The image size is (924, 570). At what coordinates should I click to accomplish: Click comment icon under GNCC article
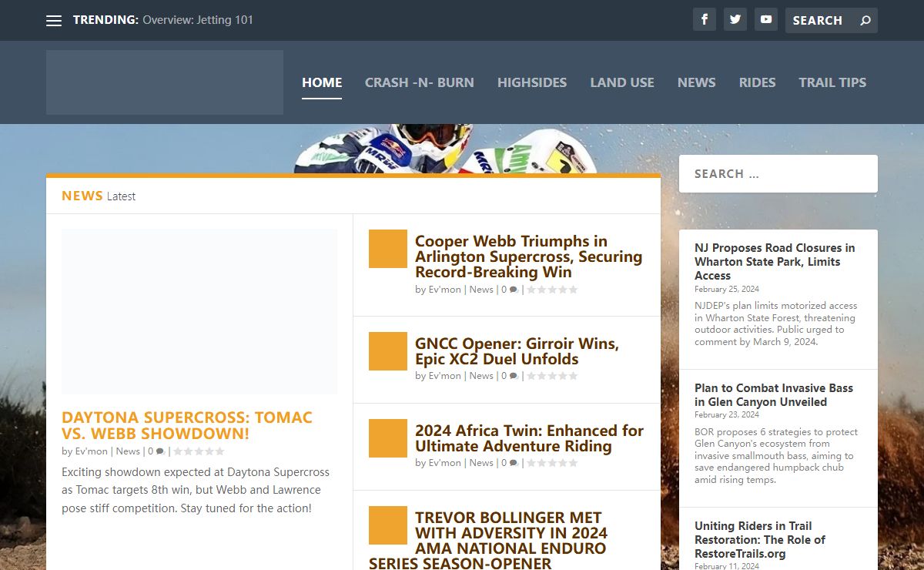[x=514, y=377]
